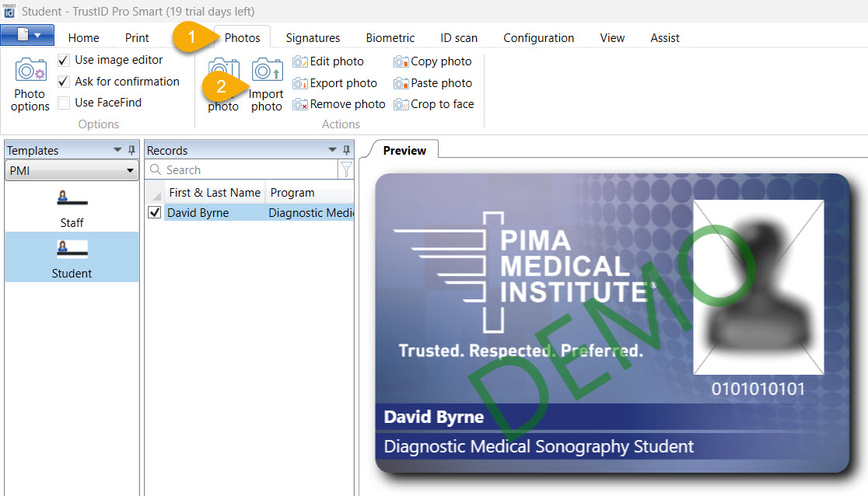Click the Import photo camera icon
The width and height of the screenshot is (868, 496).
268,70
